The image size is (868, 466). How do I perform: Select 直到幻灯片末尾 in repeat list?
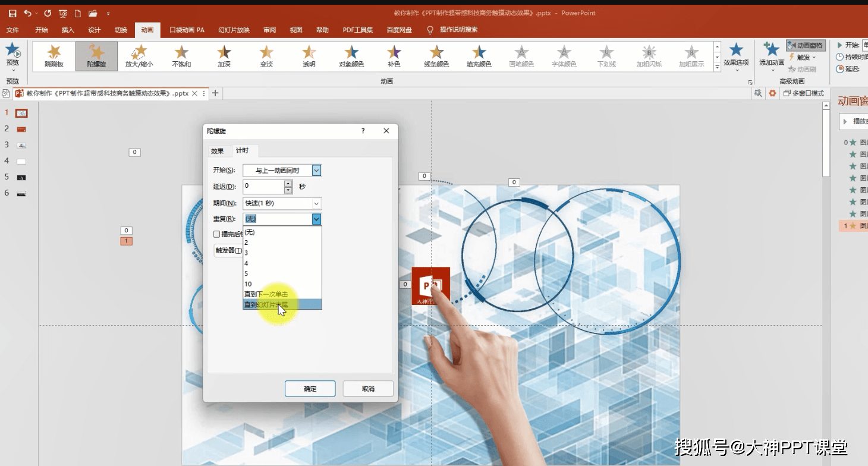click(282, 304)
